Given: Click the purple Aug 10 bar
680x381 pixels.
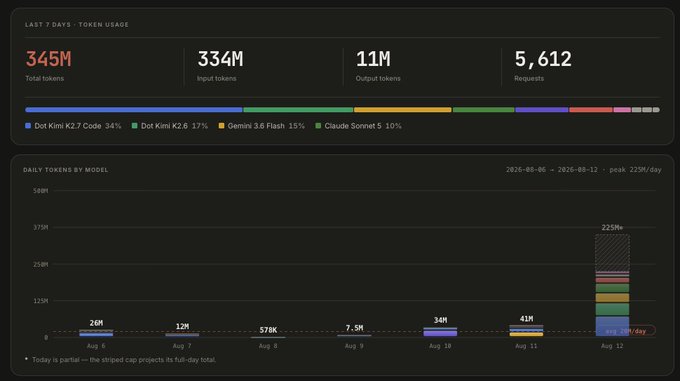Looking at the screenshot, I should [x=440, y=333].
